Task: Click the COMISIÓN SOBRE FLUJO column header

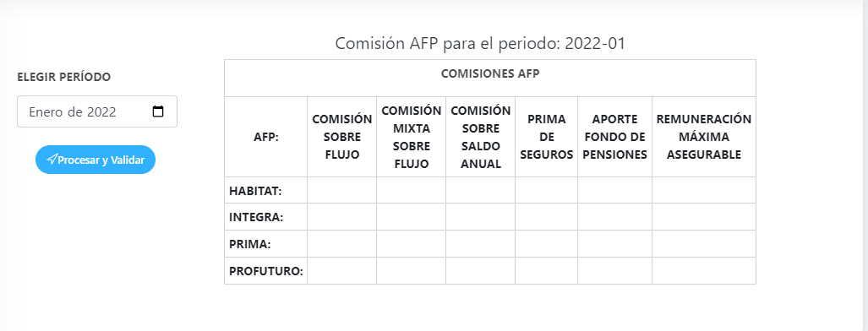Action: point(342,137)
